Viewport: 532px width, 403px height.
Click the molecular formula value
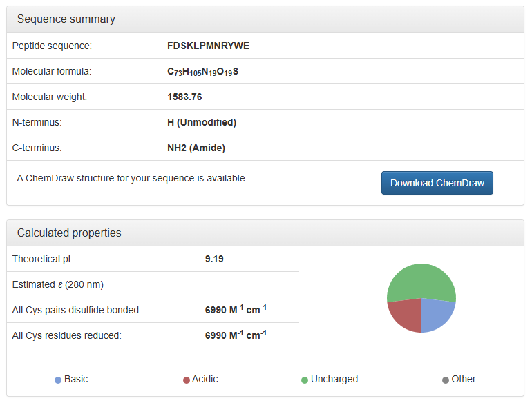pyautogui.click(x=202, y=71)
